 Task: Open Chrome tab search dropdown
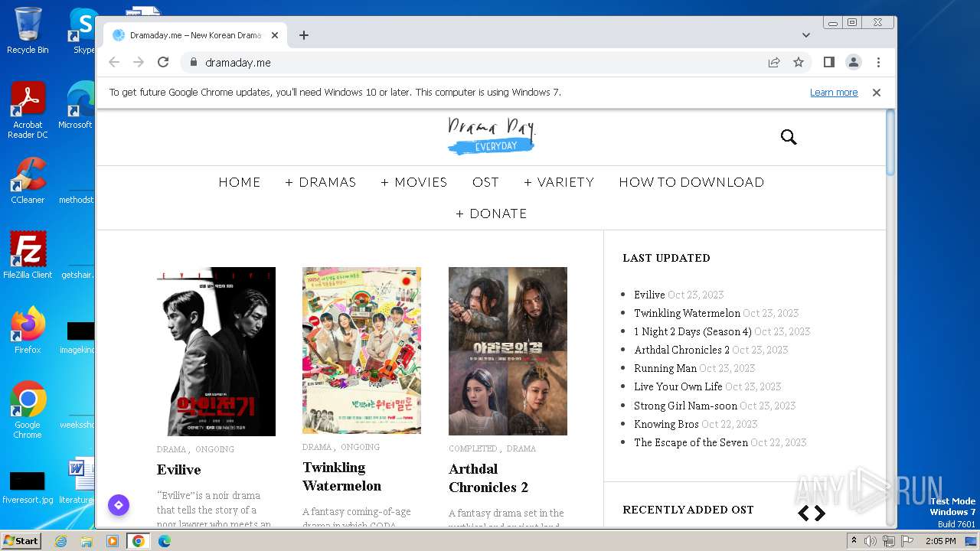point(805,35)
